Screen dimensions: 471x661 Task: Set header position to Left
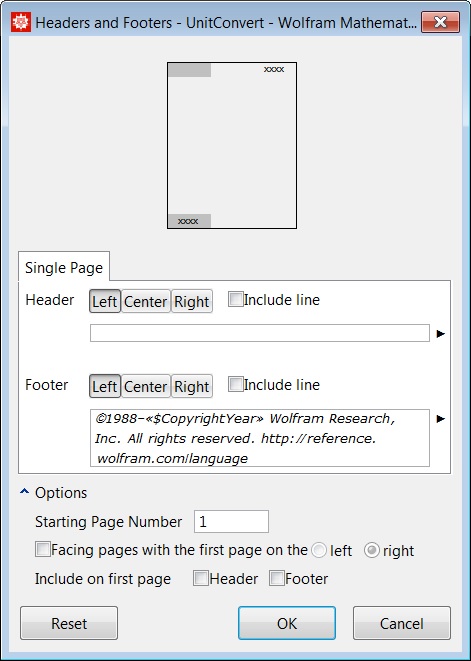[x=105, y=301]
